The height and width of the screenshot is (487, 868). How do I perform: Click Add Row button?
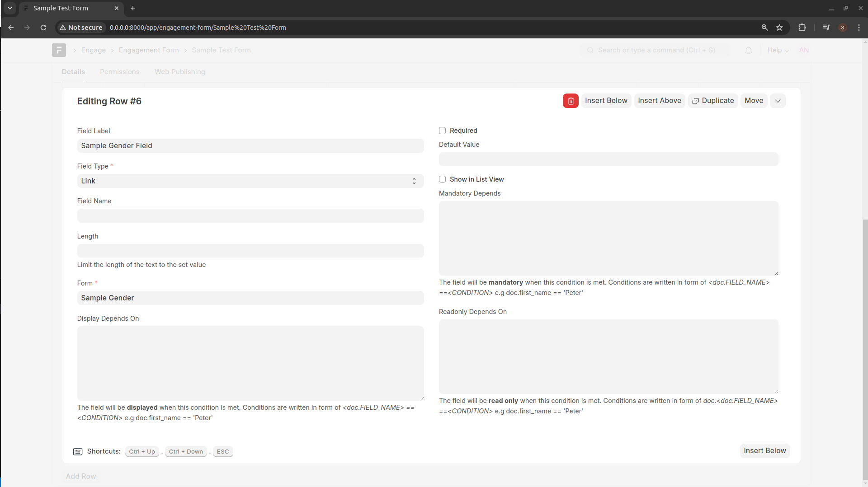81,477
